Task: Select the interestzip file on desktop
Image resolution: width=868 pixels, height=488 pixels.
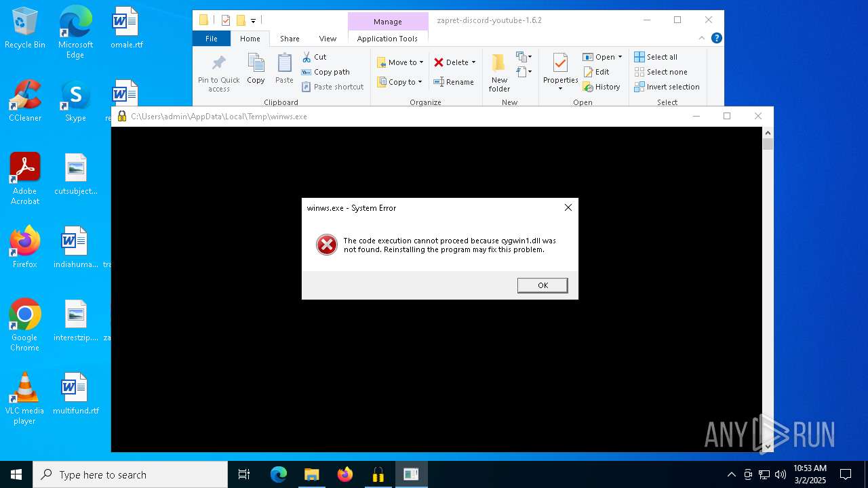Action: 75,321
